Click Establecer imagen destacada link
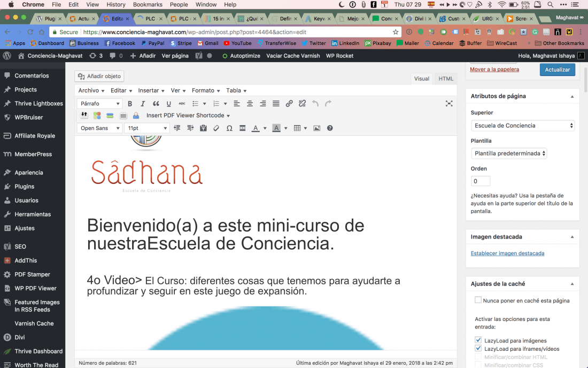 click(507, 253)
